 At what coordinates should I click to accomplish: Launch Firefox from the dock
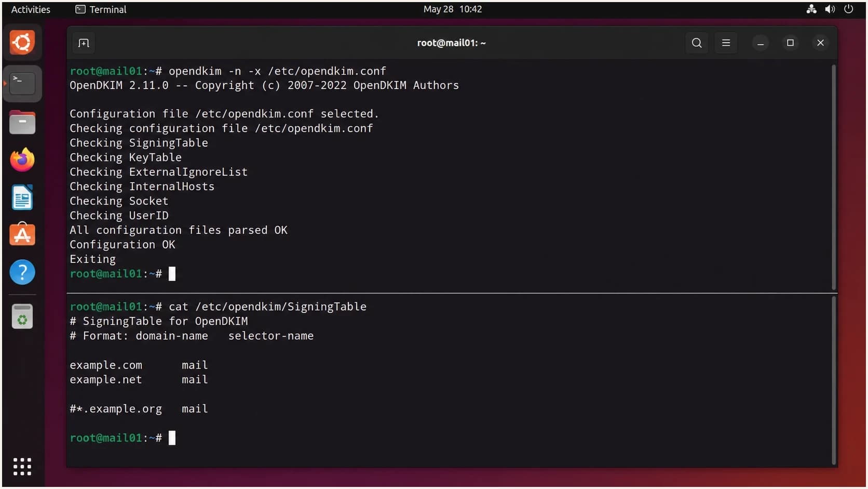(x=22, y=160)
